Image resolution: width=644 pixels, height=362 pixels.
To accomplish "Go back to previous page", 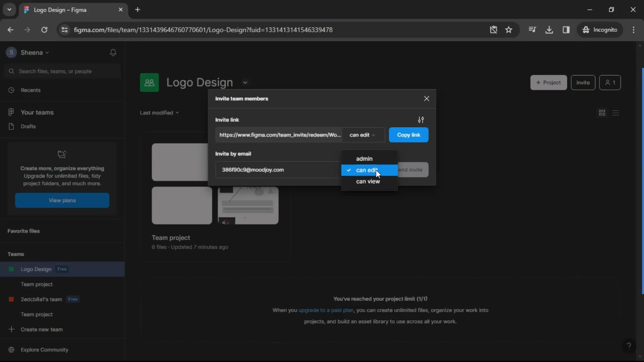I will click(10, 30).
